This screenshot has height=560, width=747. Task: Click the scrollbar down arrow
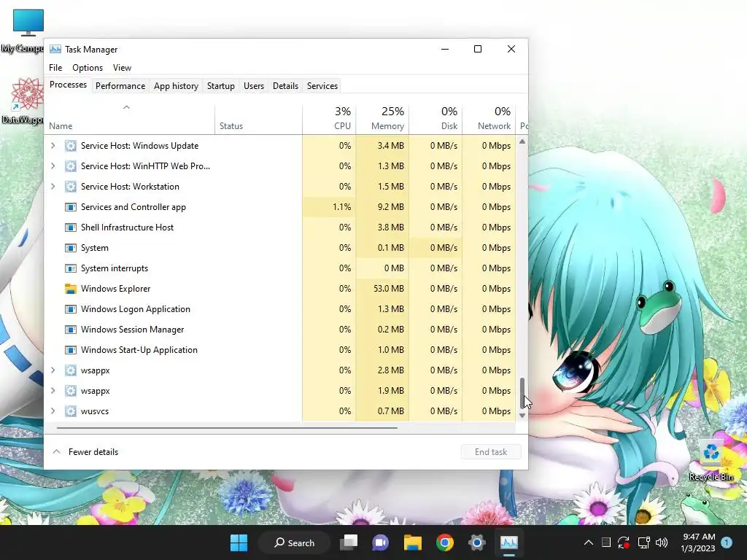(x=522, y=416)
